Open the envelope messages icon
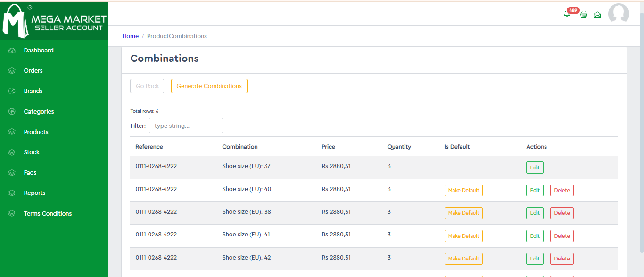Viewport: 644px width, 277px height. coord(597,15)
